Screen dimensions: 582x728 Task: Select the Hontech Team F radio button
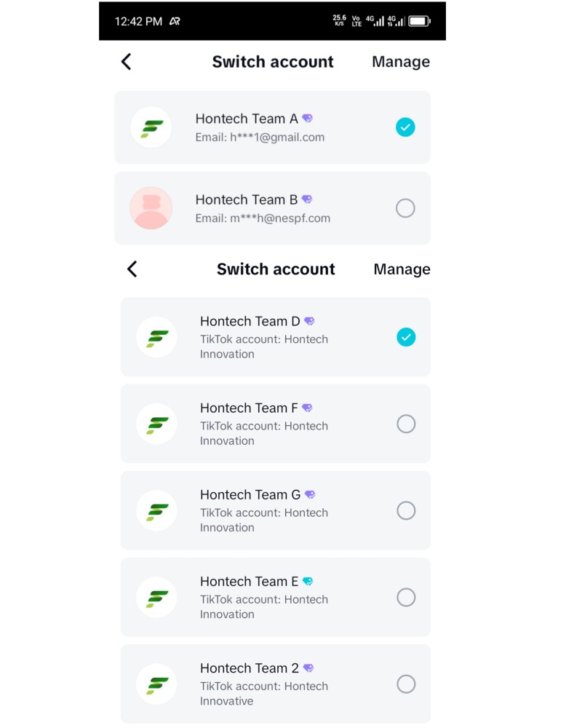coord(406,424)
